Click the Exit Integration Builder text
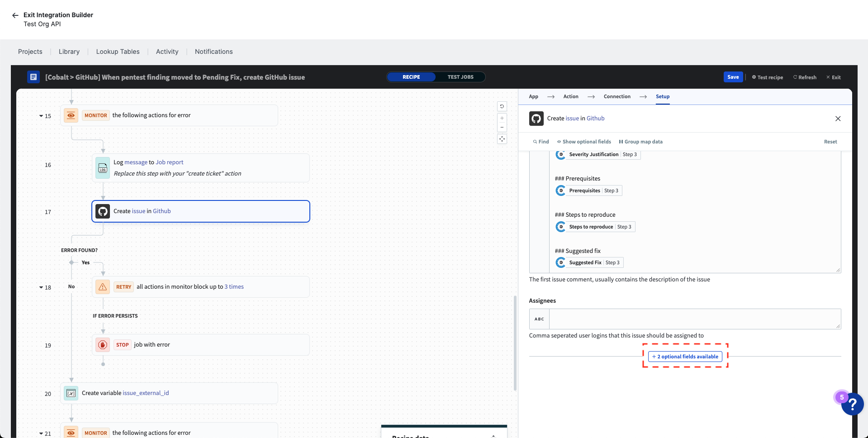The height and width of the screenshot is (438, 868). point(58,15)
